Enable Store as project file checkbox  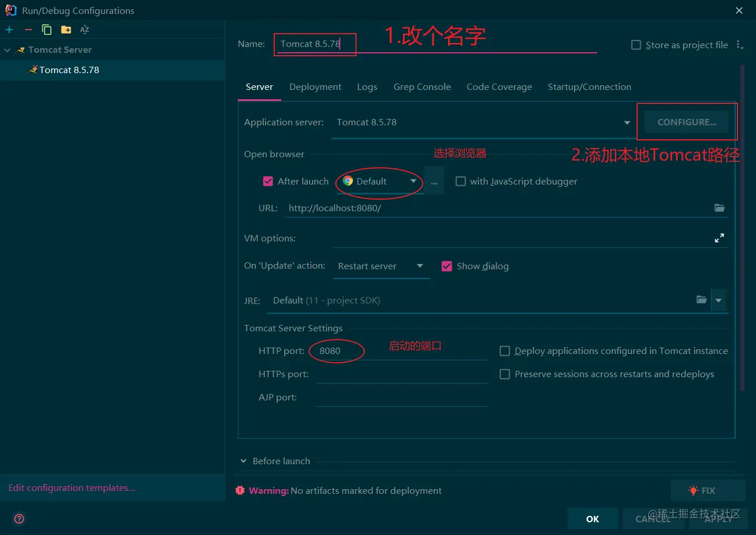click(x=636, y=45)
